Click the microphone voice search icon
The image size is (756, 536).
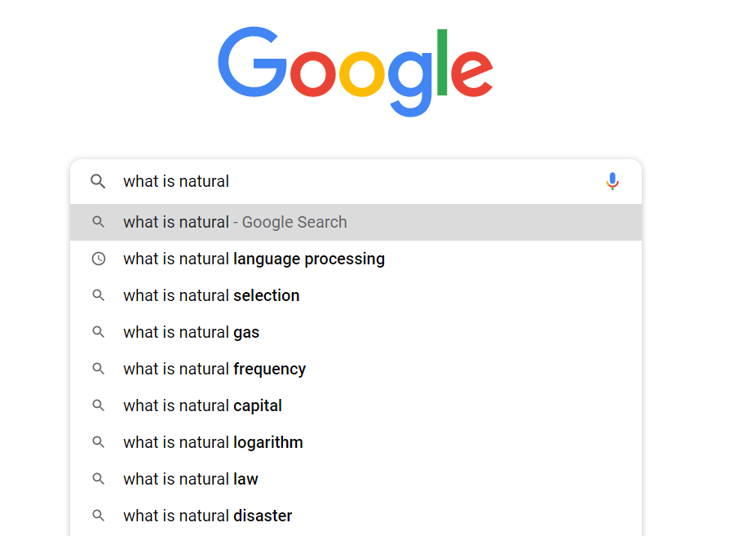coord(612,181)
